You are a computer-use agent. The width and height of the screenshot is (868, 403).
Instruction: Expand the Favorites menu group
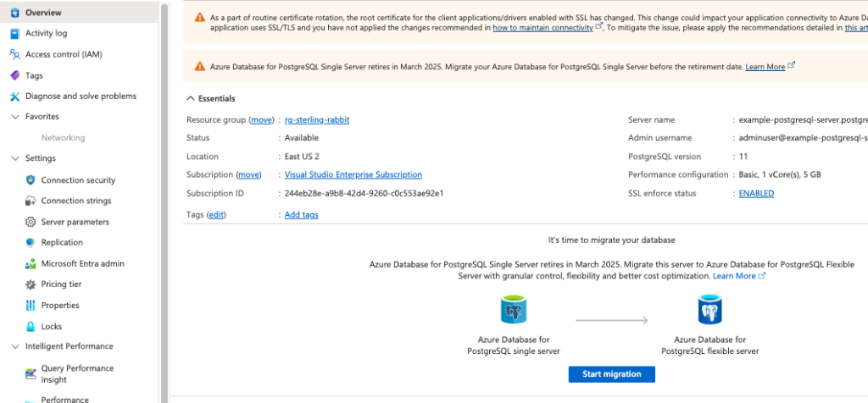[x=15, y=117]
